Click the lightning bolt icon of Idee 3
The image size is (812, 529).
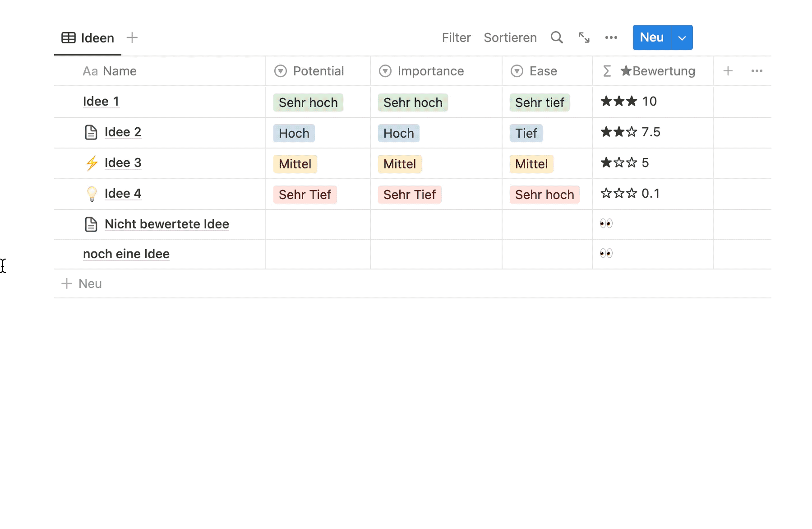[x=92, y=163]
